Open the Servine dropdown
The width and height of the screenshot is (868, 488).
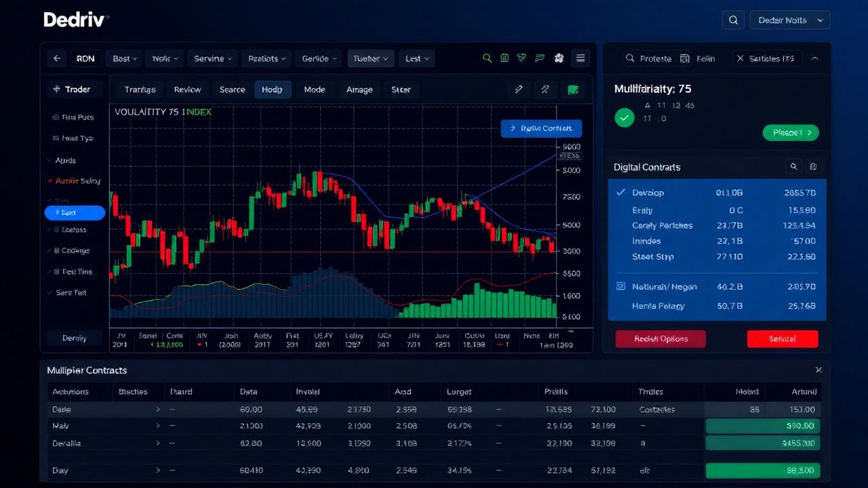(x=213, y=59)
